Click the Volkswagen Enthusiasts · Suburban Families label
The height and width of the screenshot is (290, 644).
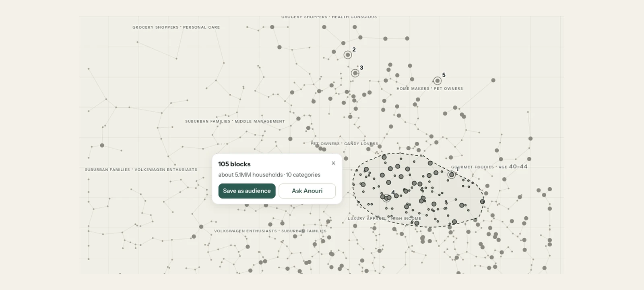(x=270, y=231)
